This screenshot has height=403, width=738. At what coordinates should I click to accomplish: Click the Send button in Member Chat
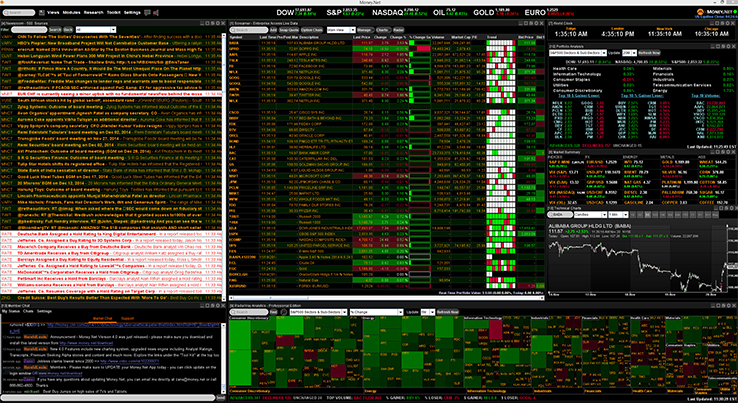pyautogui.click(x=220, y=398)
